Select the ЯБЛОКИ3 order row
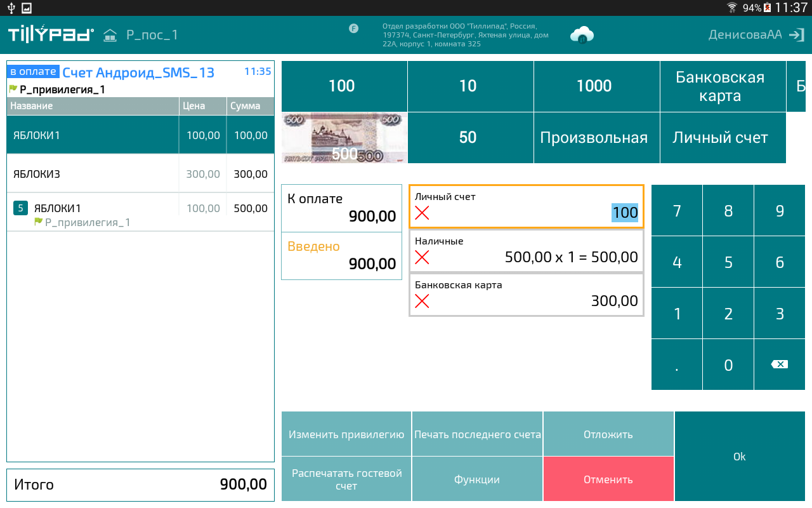This screenshot has height=508, width=812. 140,173
